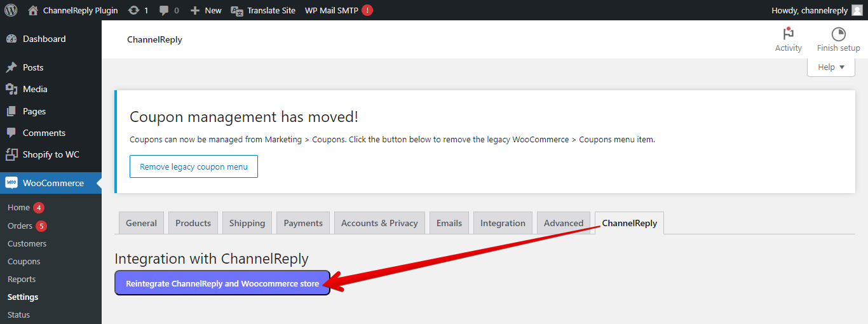Image resolution: width=868 pixels, height=324 pixels.
Task: Open ChannelReply Plugin site link
Action: (x=81, y=10)
